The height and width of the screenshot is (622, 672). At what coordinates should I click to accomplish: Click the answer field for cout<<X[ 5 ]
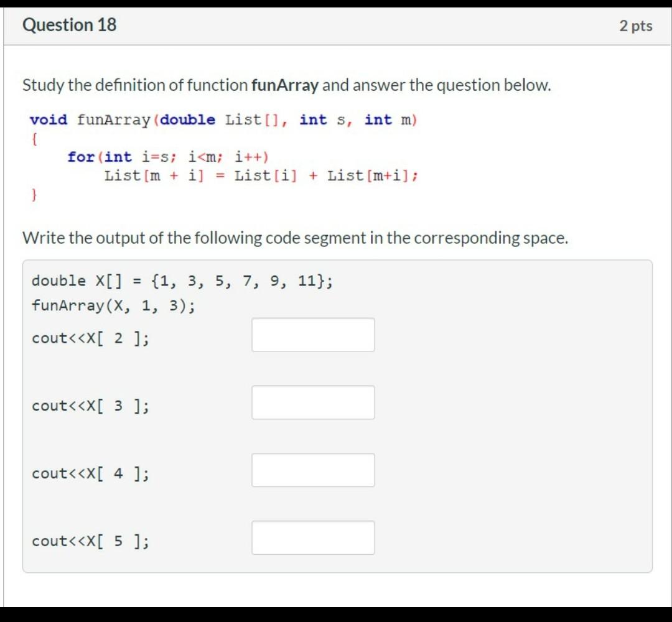313,537
